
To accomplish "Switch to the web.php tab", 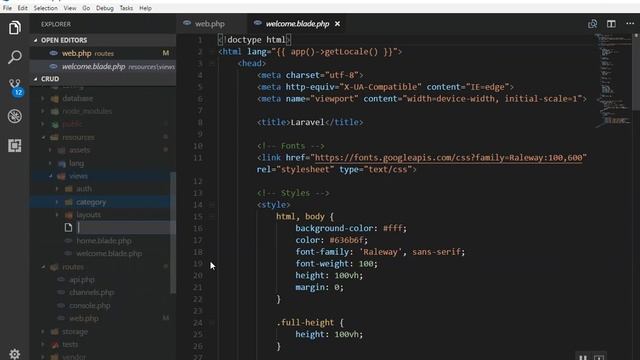I will [209, 24].
